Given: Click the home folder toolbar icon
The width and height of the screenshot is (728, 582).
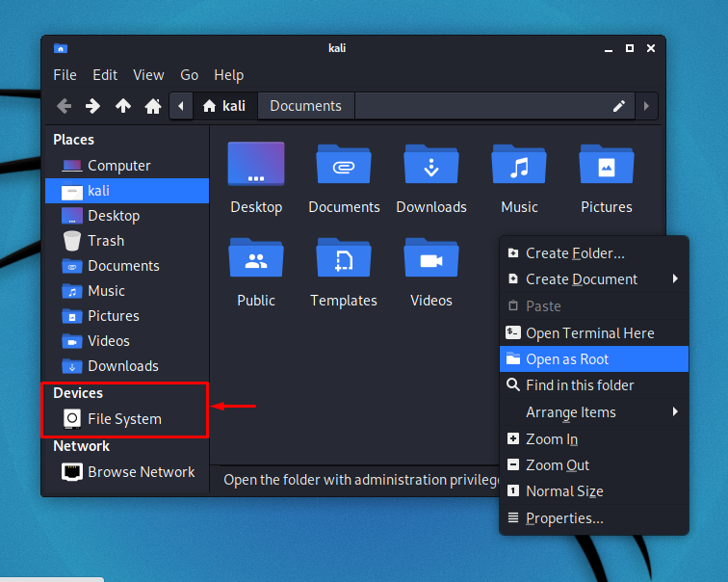Looking at the screenshot, I should click(x=152, y=106).
